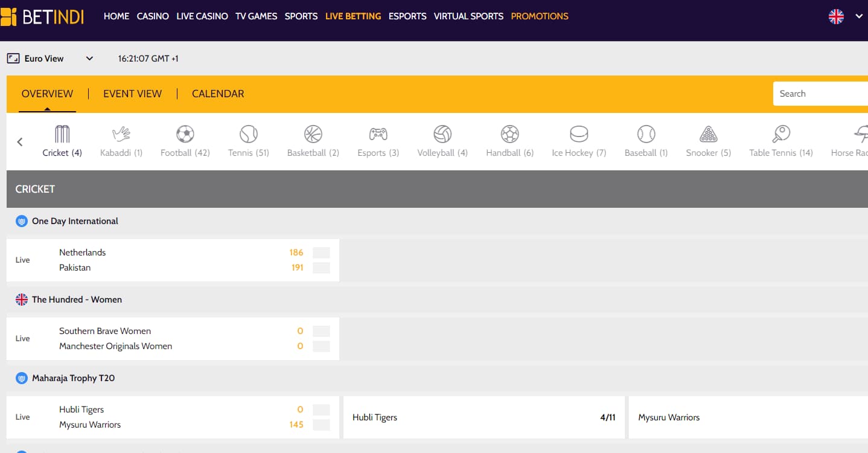Image resolution: width=868 pixels, height=453 pixels.
Task: Select the Ice Hockey puck icon
Action: pos(579,133)
